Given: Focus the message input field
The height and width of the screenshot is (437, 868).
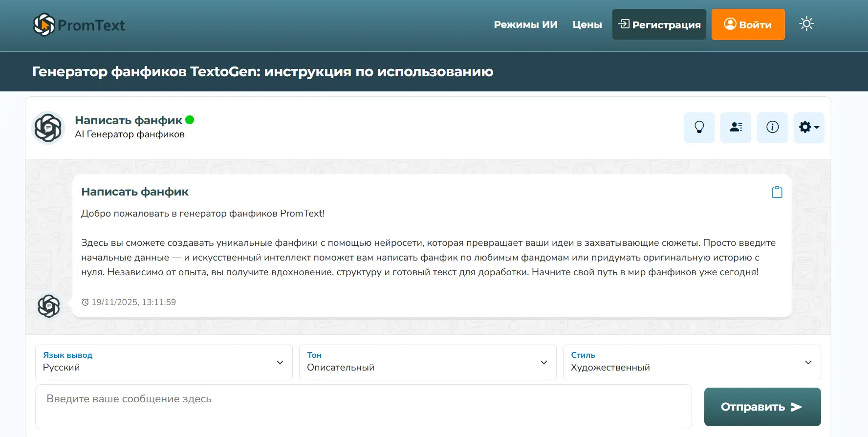Looking at the screenshot, I should [363, 407].
